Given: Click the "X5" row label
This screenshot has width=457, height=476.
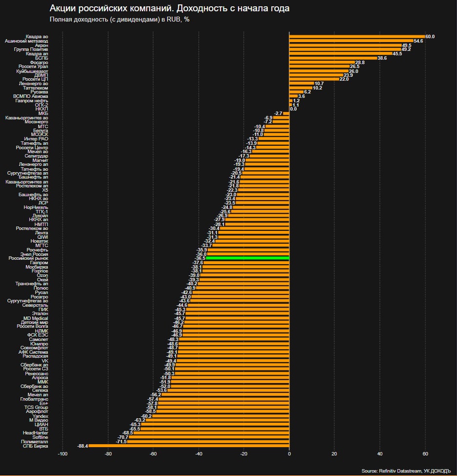Looking at the screenshot, I should click(45, 190).
